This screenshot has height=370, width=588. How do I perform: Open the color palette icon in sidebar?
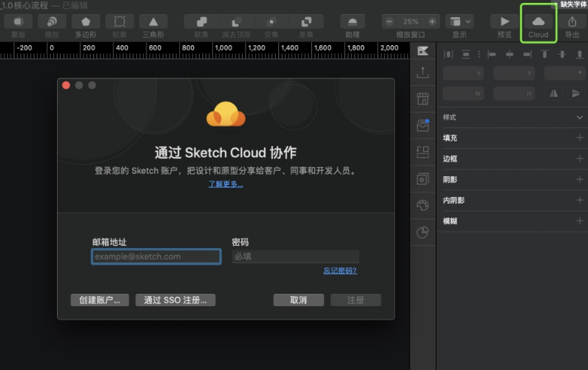pos(423,205)
